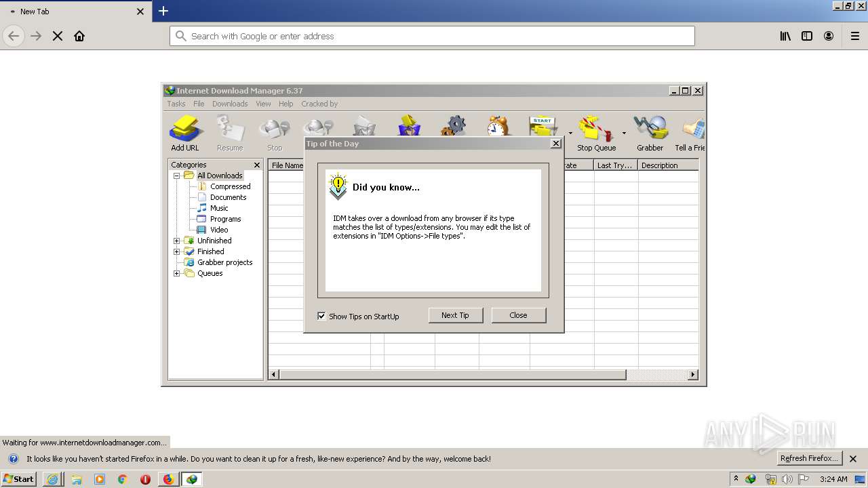Open Internet Explorer from the taskbar

tap(52, 479)
